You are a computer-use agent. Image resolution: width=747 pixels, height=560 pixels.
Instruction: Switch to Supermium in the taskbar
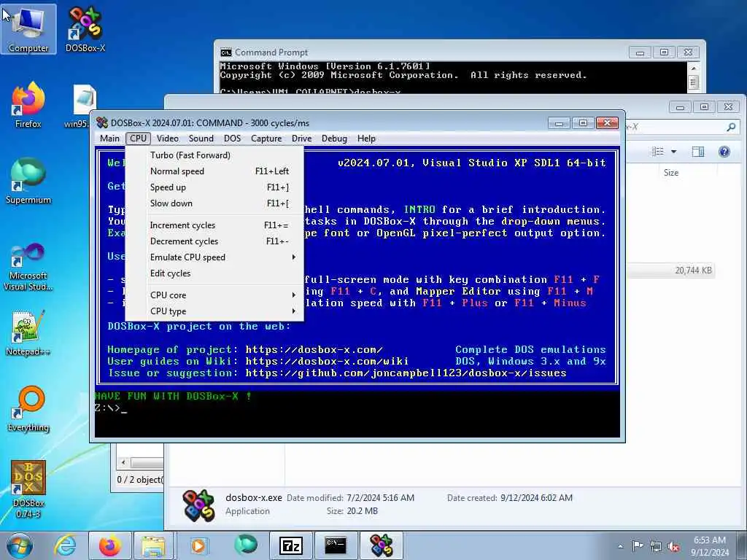pyautogui.click(x=246, y=545)
